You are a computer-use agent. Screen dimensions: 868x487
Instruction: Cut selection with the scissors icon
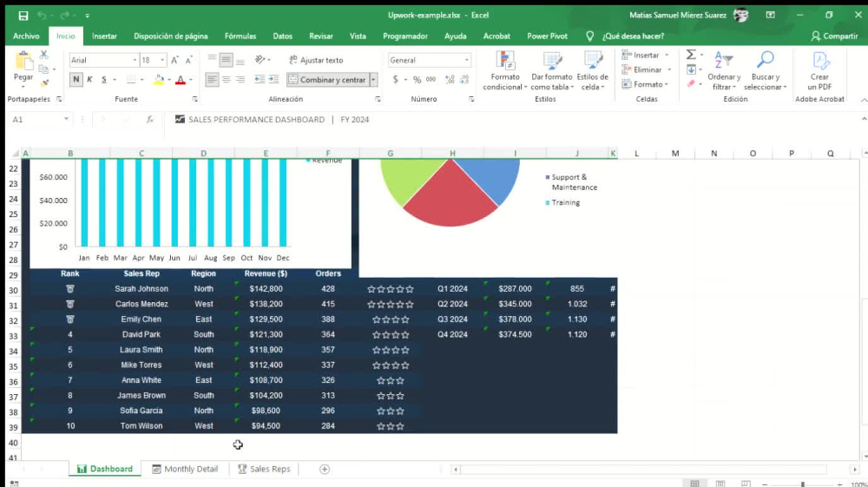point(43,55)
